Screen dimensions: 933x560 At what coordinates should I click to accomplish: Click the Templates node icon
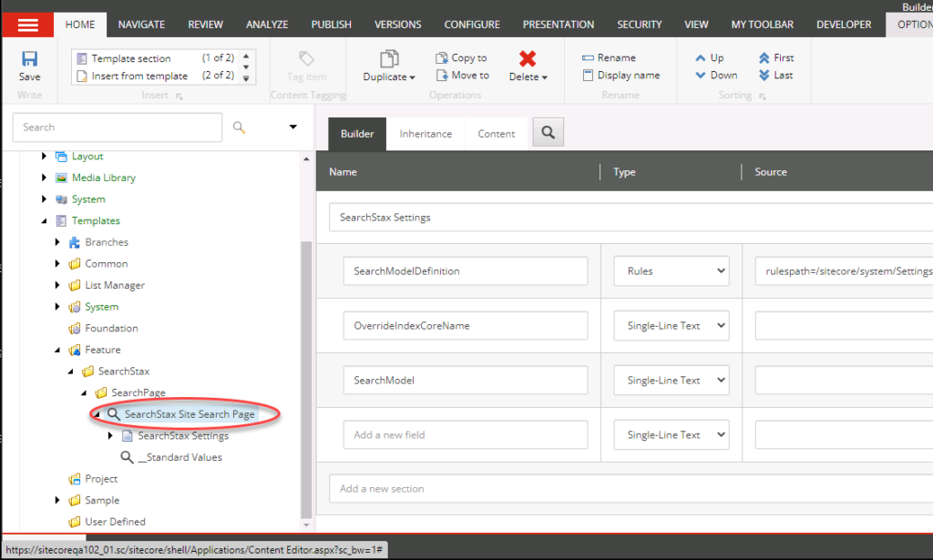tap(61, 220)
